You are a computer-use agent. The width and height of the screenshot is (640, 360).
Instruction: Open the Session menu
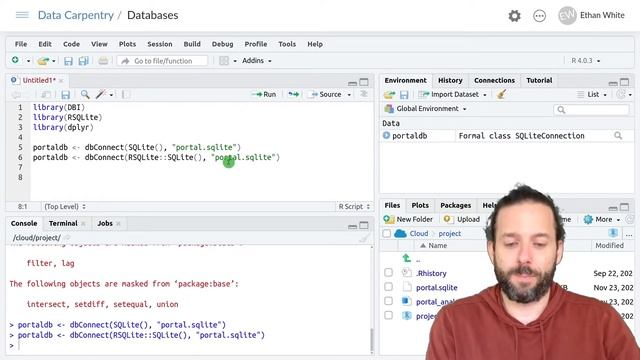click(160, 44)
